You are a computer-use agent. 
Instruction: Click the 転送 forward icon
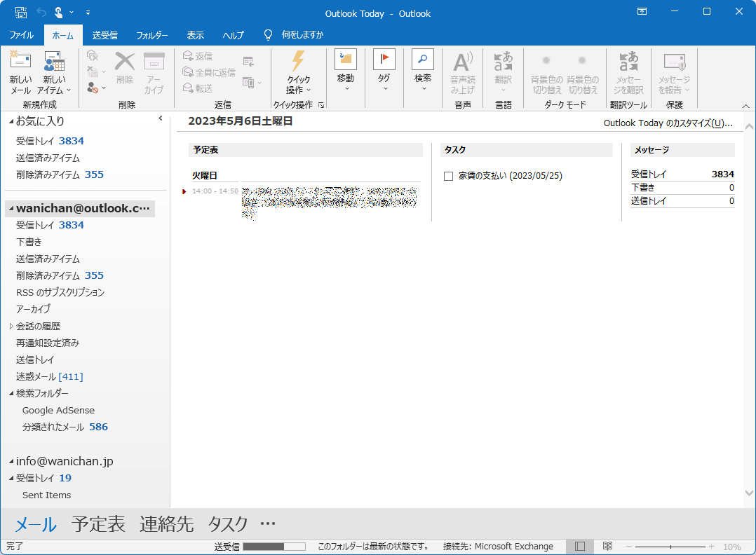(x=188, y=88)
